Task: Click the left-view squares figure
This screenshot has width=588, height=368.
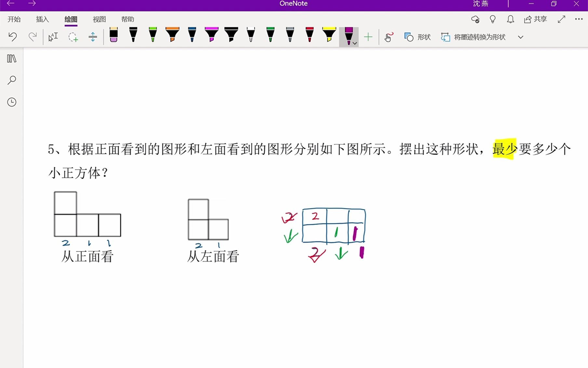Action: 208,219
